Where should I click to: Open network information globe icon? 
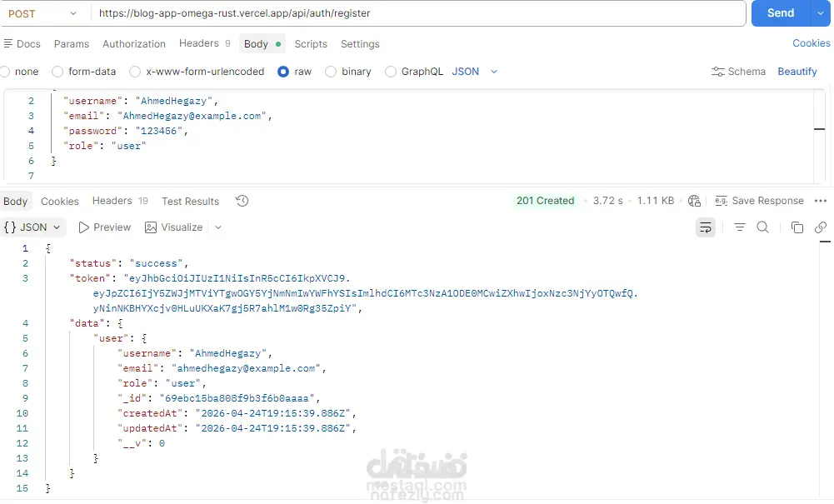[694, 201]
